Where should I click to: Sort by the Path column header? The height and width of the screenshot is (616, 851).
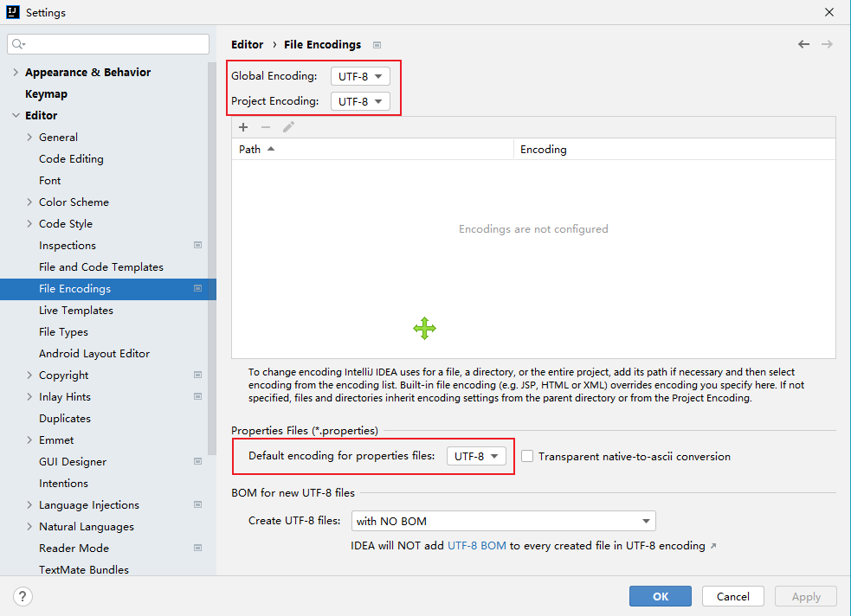click(x=372, y=149)
